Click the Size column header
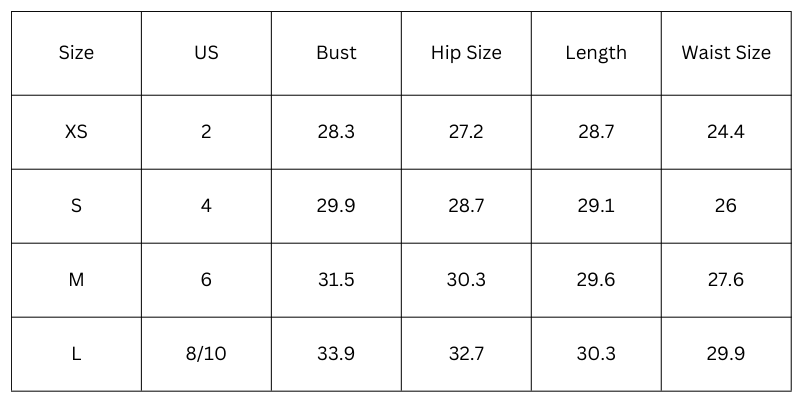Viewport: 800px width, 400px height. tap(76, 53)
